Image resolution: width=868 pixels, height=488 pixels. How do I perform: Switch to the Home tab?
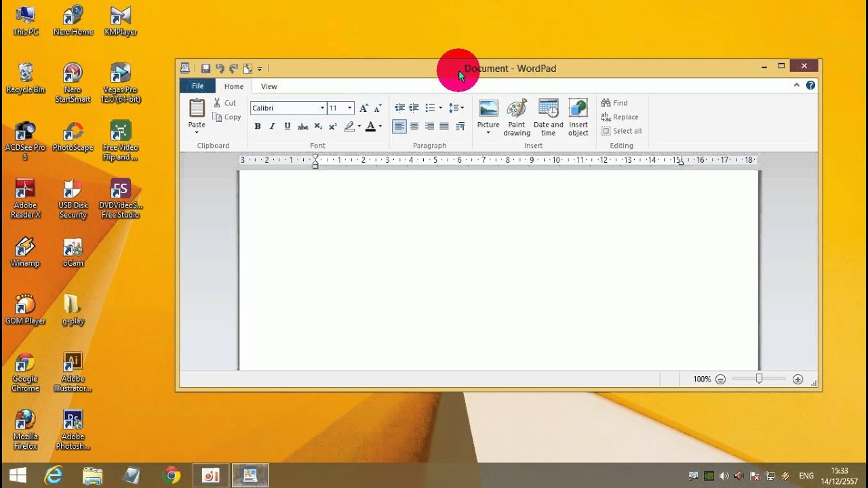click(234, 86)
